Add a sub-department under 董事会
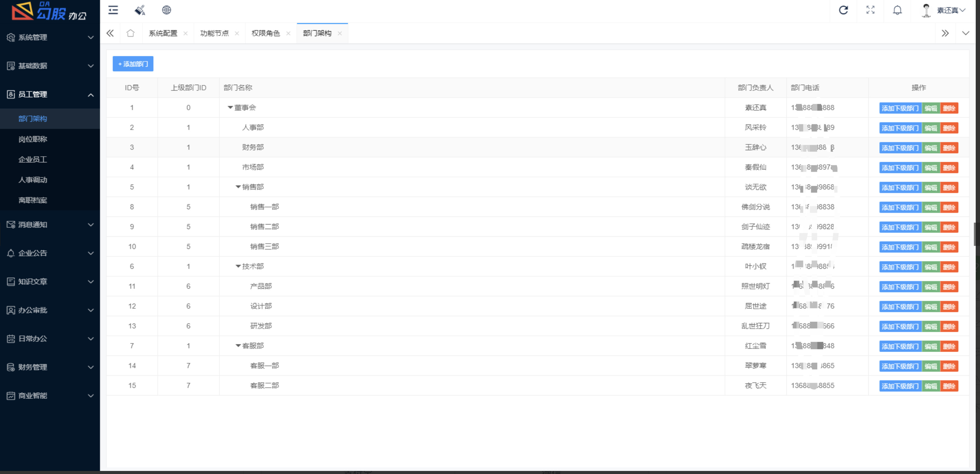 (900, 108)
